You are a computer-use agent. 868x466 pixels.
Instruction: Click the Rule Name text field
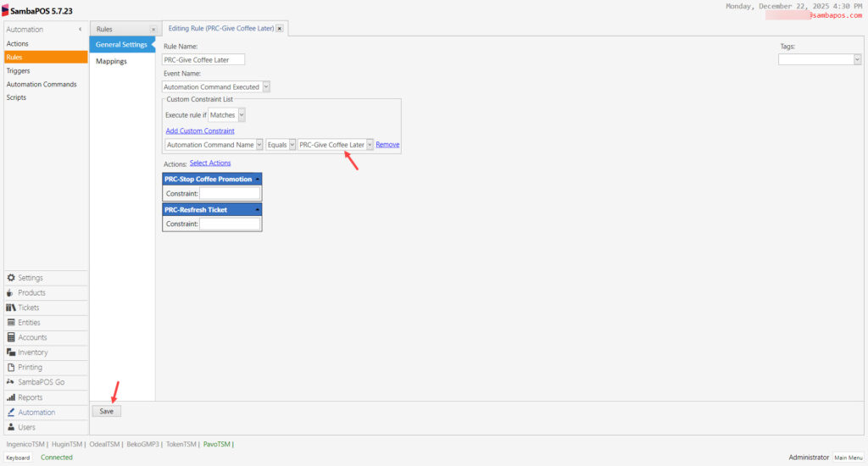pos(203,59)
